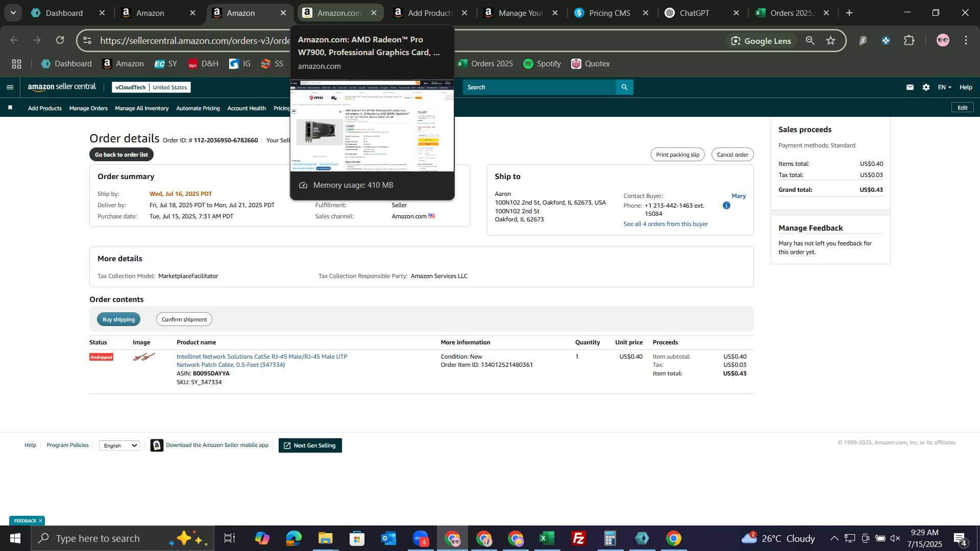
Task: Close the feedback tag X icon
Action: pos(40,521)
